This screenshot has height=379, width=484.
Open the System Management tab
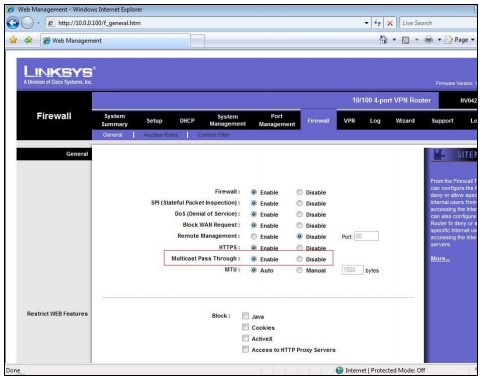228,120
